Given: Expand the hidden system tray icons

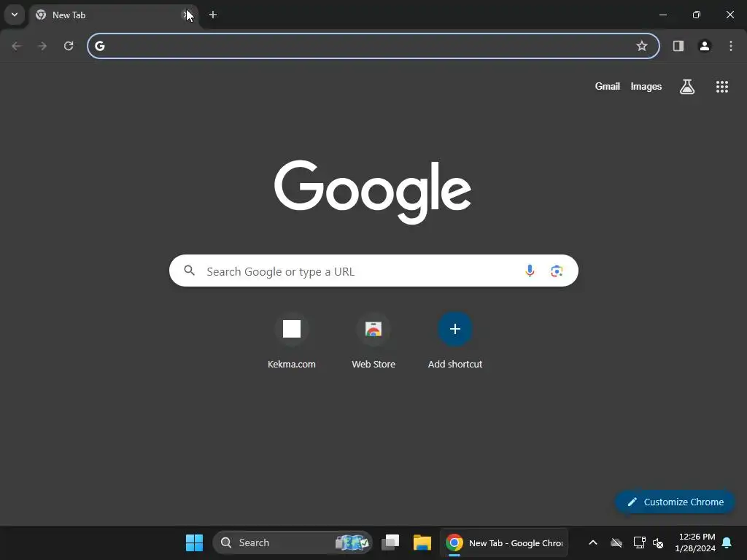Looking at the screenshot, I should pyautogui.click(x=593, y=542).
